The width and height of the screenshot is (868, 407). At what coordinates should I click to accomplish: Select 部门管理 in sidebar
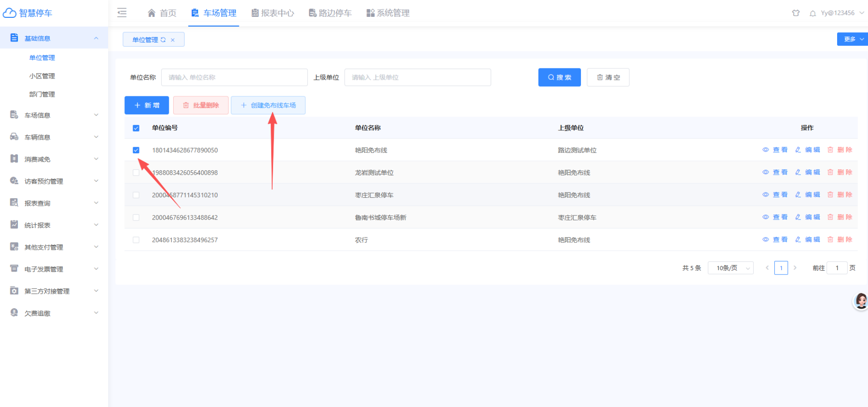click(x=42, y=95)
